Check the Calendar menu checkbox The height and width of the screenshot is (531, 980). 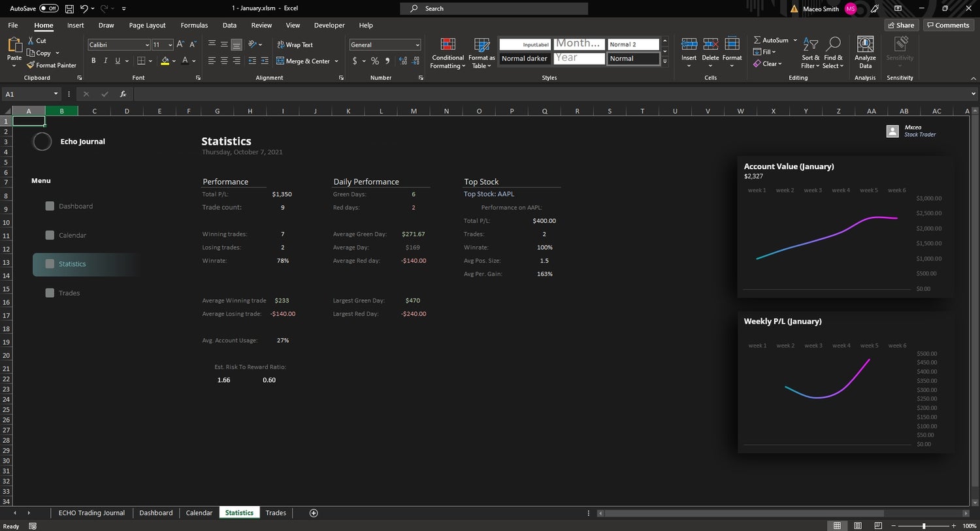click(x=50, y=235)
